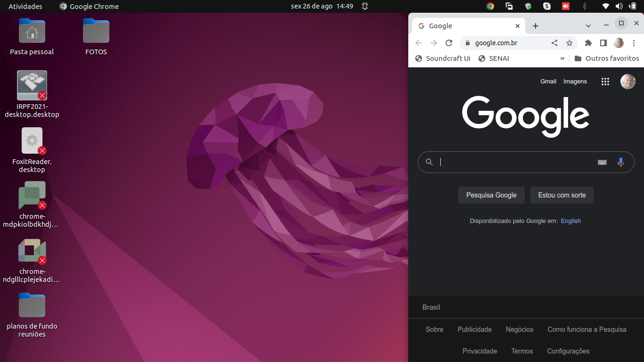
Task: Select the chrome-ndglllcplejekadi launcher icon
Action: click(x=32, y=260)
